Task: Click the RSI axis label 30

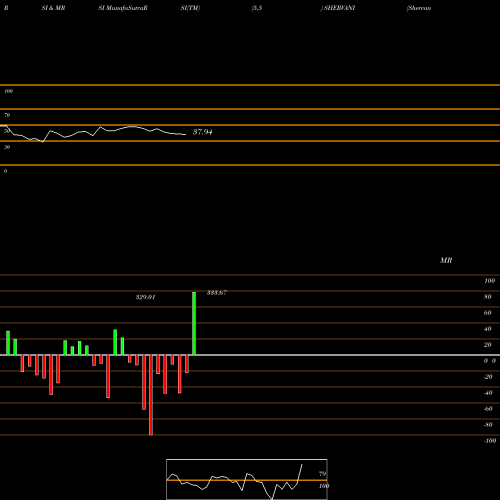Action: pos(7,147)
